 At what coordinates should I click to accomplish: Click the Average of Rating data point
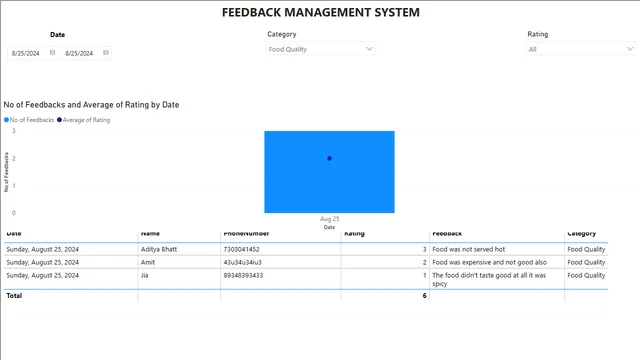tap(329, 158)
